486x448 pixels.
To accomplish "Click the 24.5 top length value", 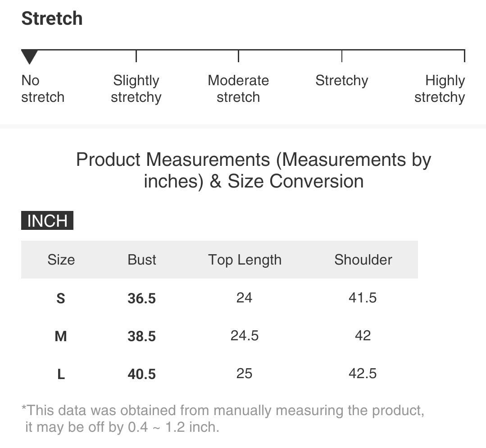I will [244, 336].
